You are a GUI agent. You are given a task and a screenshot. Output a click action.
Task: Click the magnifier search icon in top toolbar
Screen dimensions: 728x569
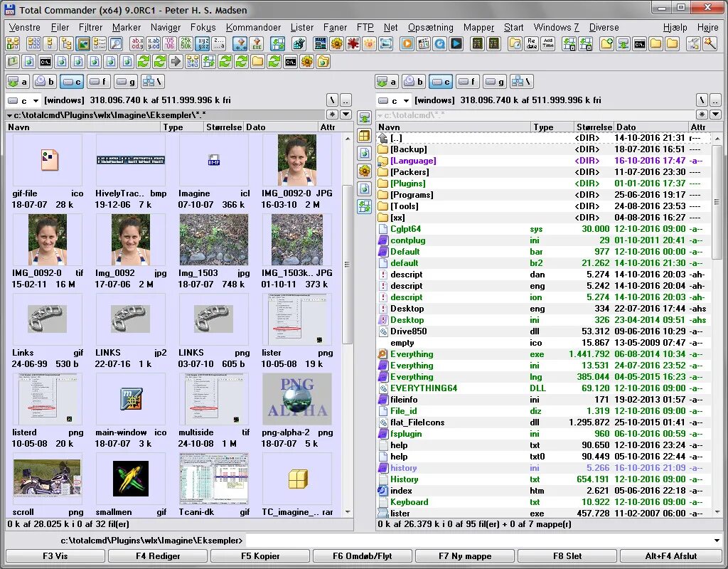(x=116, y=43)
